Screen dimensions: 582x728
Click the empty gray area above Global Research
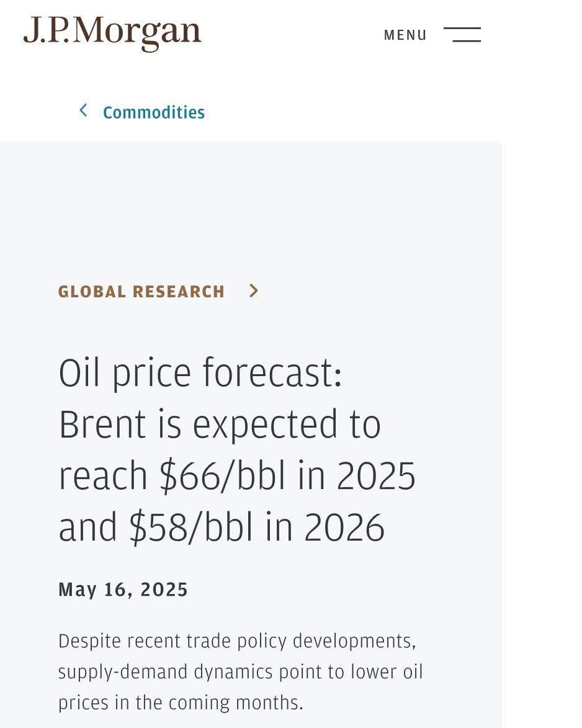[251, 209]
